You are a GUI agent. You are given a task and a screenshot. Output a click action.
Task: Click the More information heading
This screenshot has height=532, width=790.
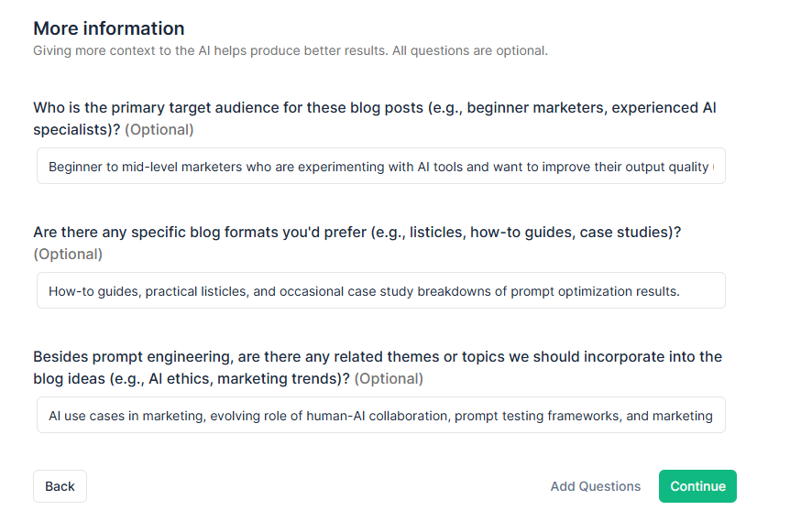pos(109,28)
